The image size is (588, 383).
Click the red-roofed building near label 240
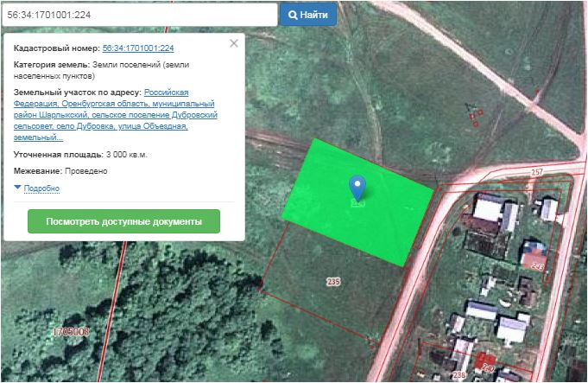[484, 361]
